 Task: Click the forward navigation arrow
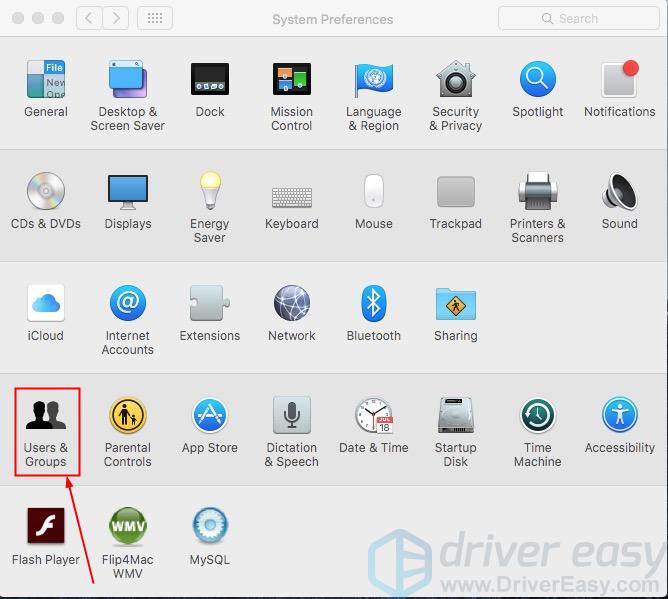click(x=115, y=18)
